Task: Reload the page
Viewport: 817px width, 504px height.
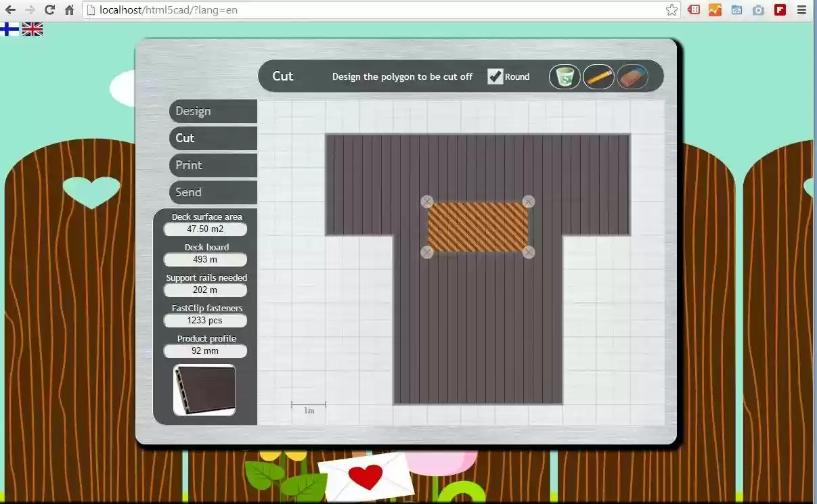Action: (49, 9)
